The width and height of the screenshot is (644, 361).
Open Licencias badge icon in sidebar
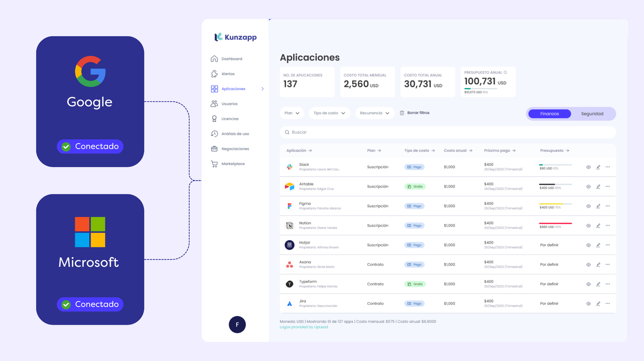(214, 119)
